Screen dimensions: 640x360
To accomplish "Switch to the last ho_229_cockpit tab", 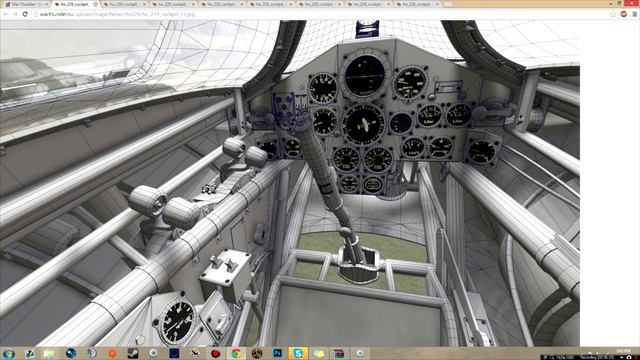I will coord(418,4).
